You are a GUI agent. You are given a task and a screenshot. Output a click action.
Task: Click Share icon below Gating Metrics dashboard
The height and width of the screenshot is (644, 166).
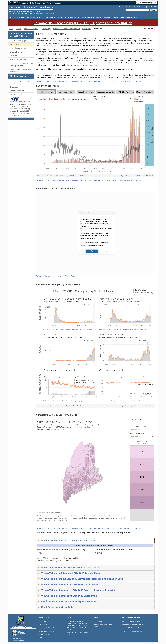pyautogui.click(x=122, y=406)
